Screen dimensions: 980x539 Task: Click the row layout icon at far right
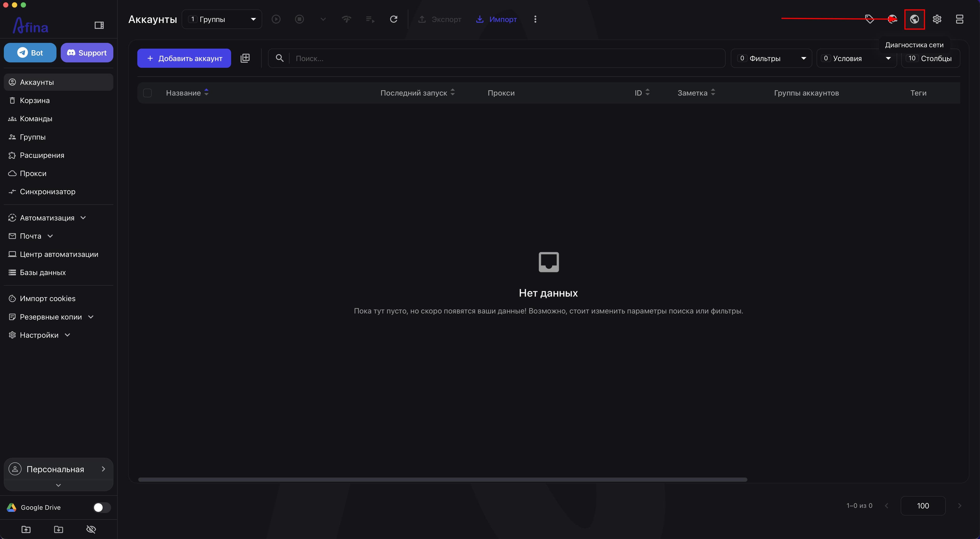tap(959, 19)
